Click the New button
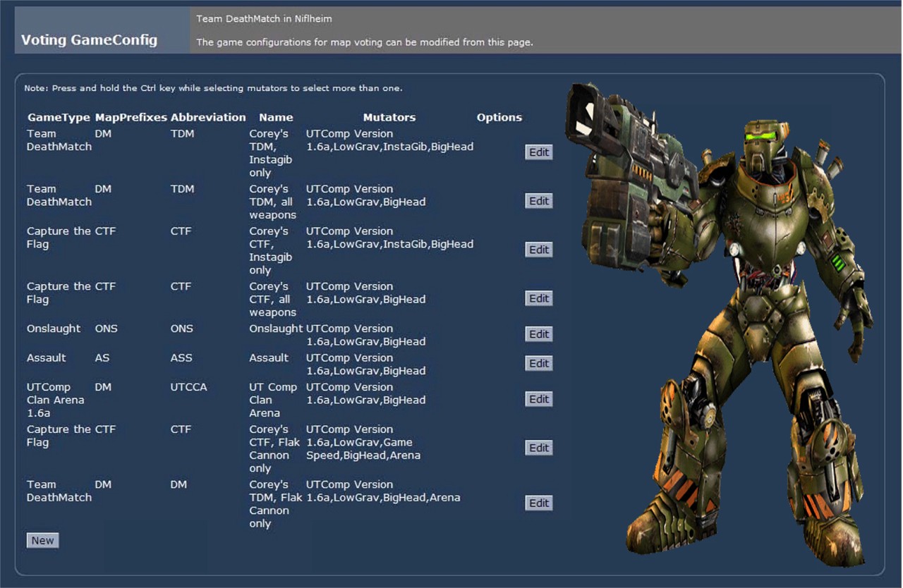Image resolution: width=903 pixels, height=588 pixels. click(42, 541)
